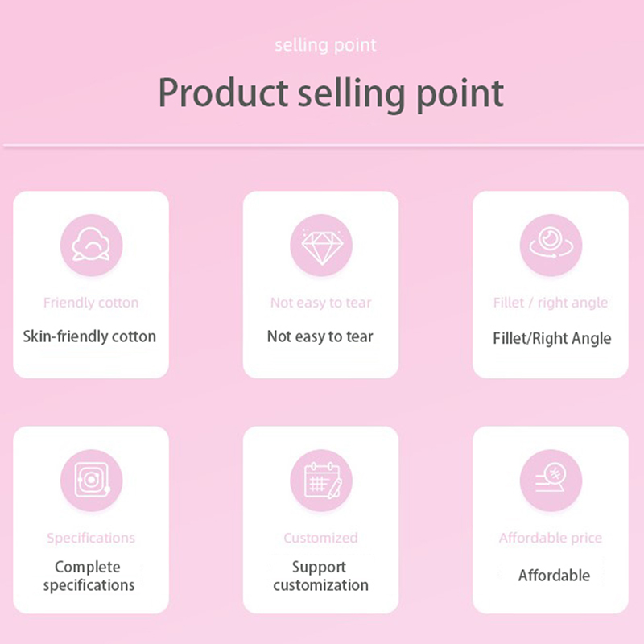Viewport: 644px width, 644px height.
Task: Select the 'Skin-friendly cotton' label
Action: point(89,336)
